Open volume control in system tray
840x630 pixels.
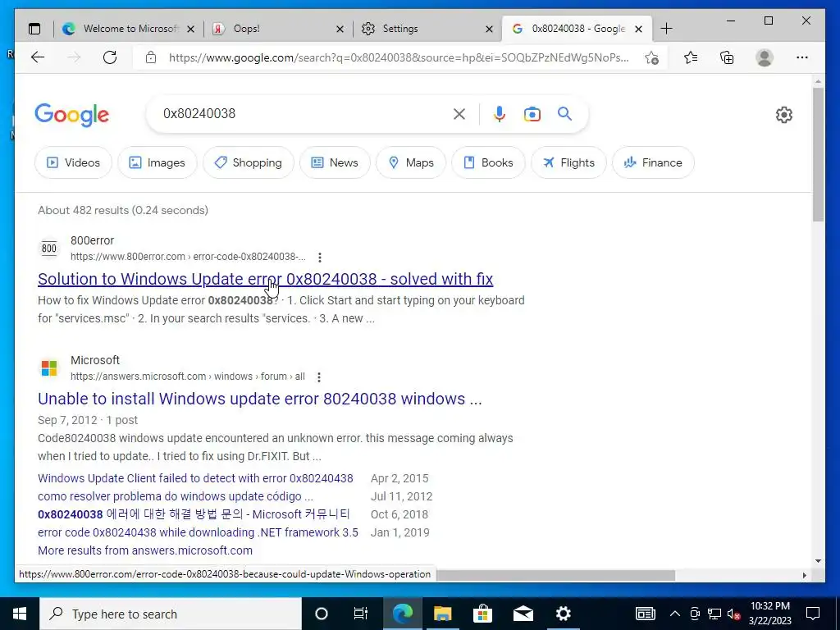click(x=733, y=614)
